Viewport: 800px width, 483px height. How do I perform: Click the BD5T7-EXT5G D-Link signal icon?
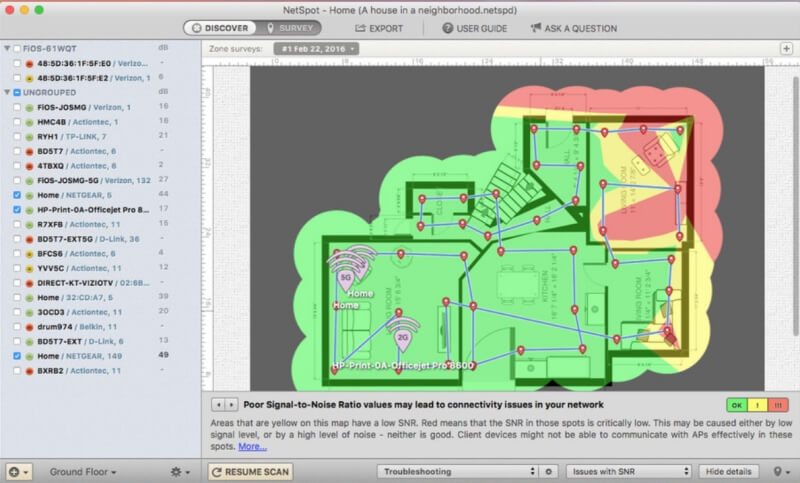pos(30,239)
